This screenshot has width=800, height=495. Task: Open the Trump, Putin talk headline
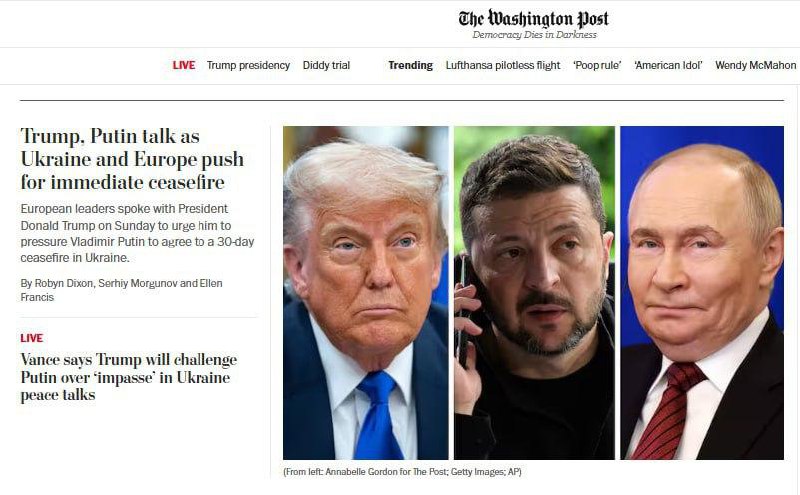pyautogui.click(x=132, y=159)
